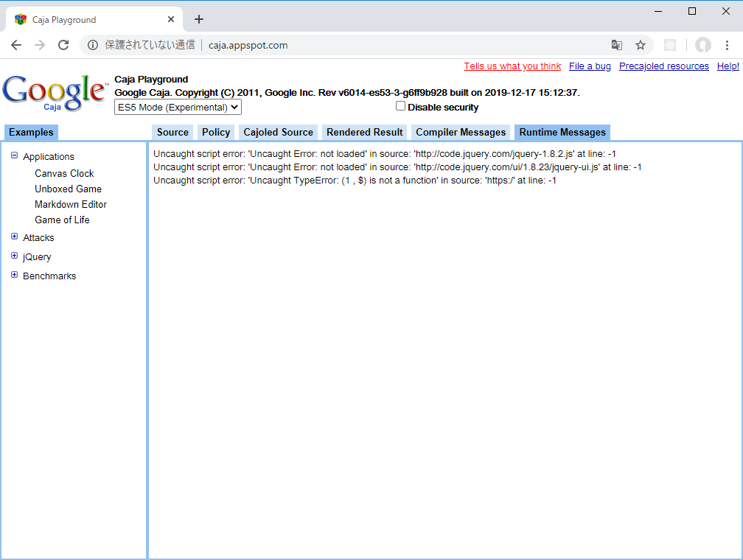Open the browser's Translate page icon
Image resolution: width=743 pixels, height=560 pixels.
coord(616,45)
